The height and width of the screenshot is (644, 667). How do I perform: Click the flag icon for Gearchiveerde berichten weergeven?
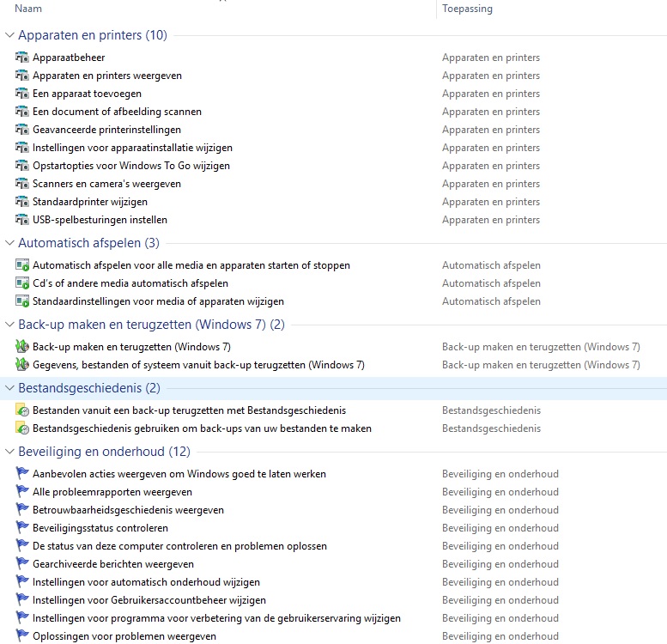pos(22,563)
